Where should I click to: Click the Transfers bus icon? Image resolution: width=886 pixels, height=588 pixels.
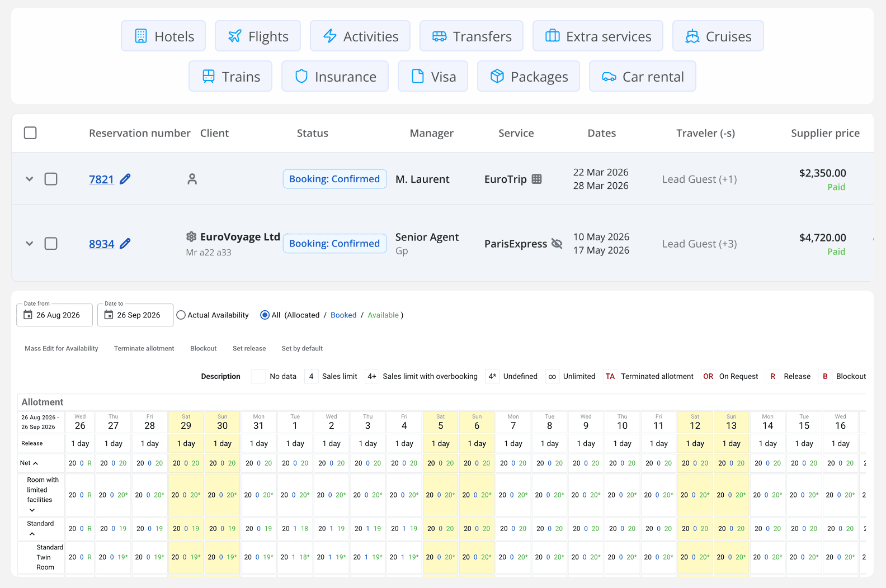(440, 36)
